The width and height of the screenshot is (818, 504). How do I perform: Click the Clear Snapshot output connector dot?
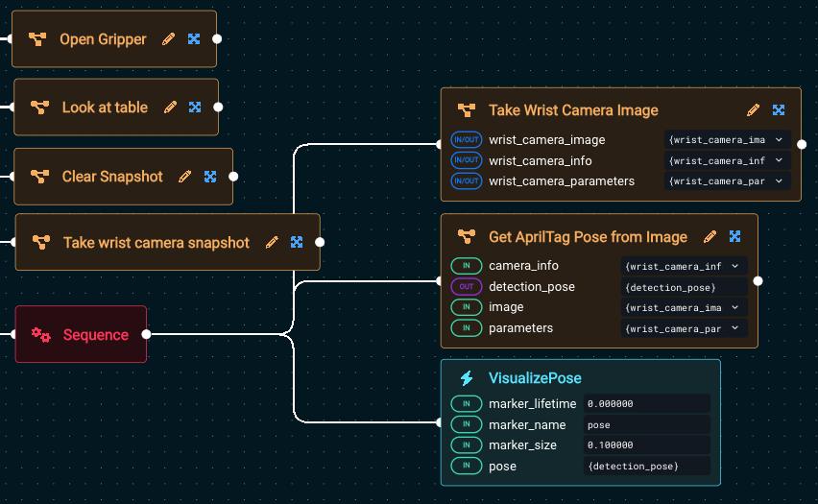tap(233, 177)
